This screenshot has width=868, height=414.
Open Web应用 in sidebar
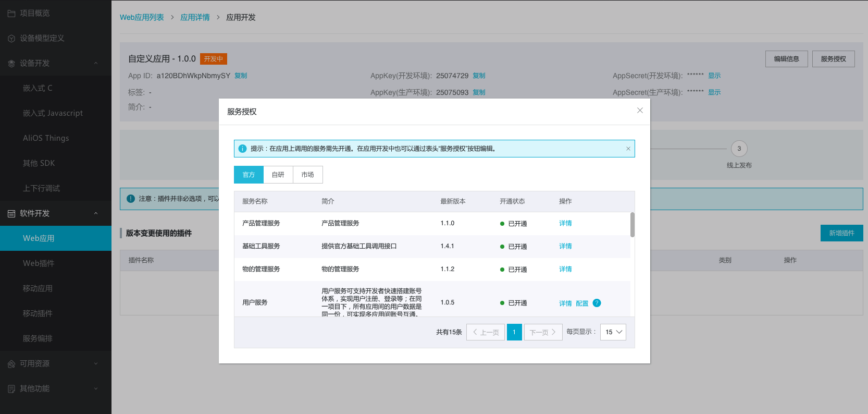pos(56,238)
